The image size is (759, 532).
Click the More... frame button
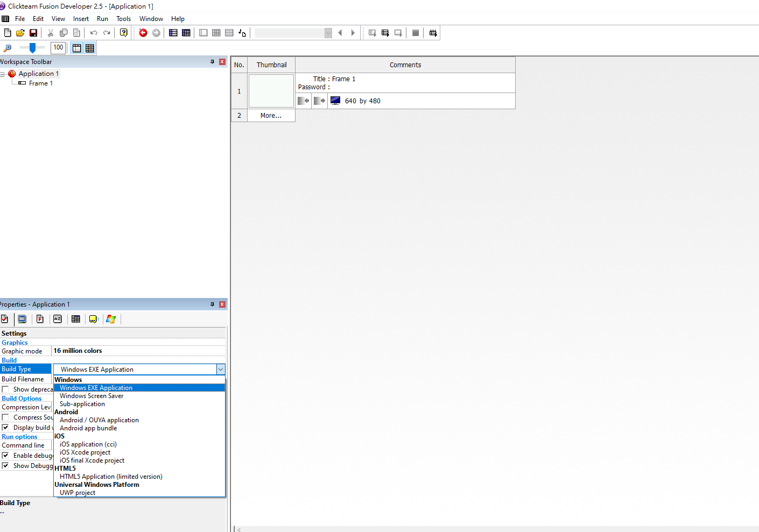pos(271,116)
